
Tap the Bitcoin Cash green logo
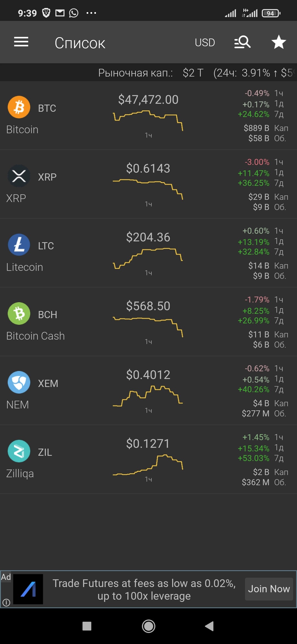(19, 313)
